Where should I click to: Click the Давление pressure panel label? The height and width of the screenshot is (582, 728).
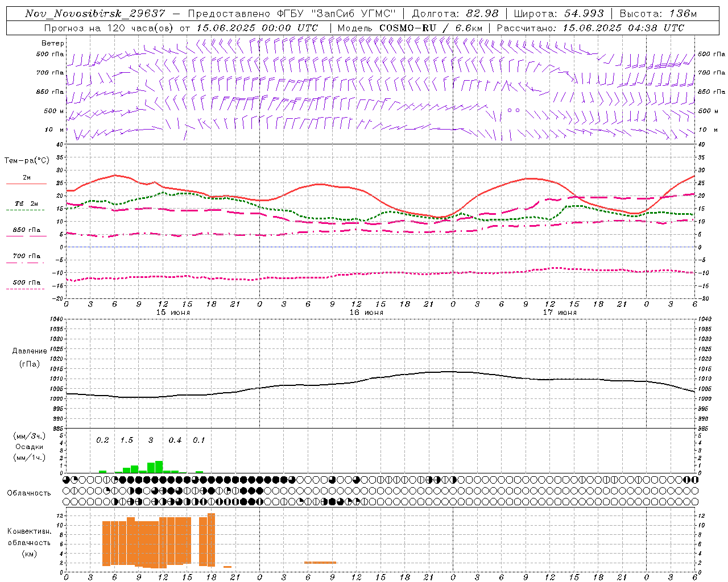click(30, 351)
